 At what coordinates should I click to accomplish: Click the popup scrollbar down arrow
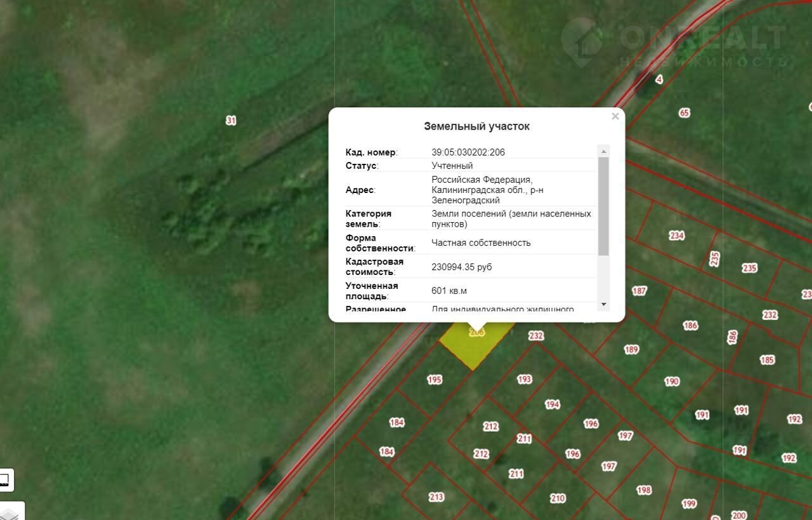(603, 305)
